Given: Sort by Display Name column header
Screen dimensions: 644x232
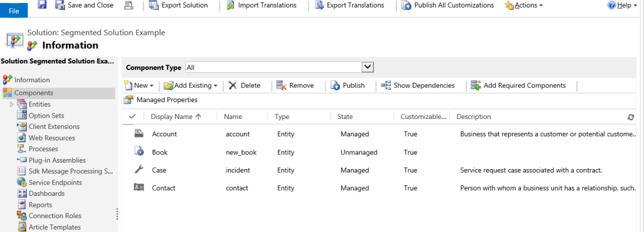Looking at the screenshot, I should tap(176, 117).
